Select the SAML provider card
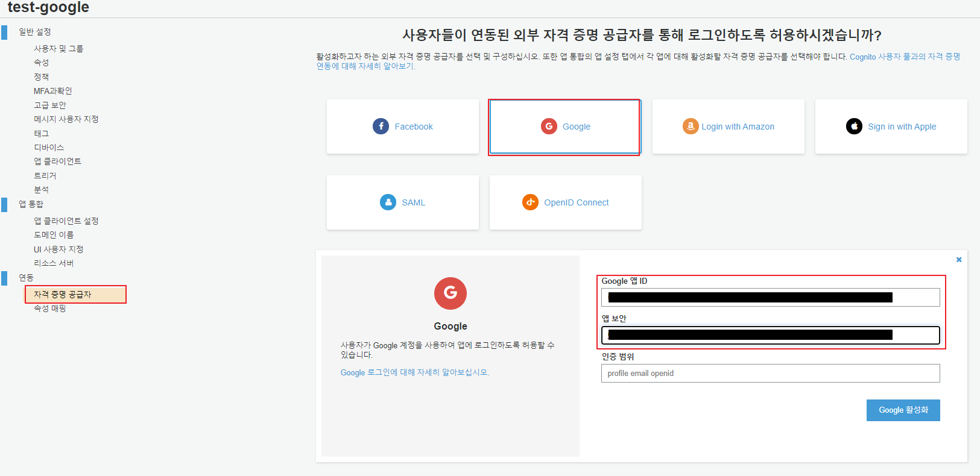Viewport: 980px width, 476px height. [x=403, y=202]
